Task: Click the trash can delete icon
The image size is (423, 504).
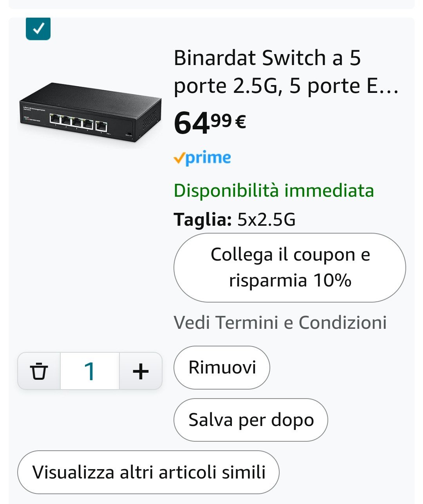Action: pos(39,371)
